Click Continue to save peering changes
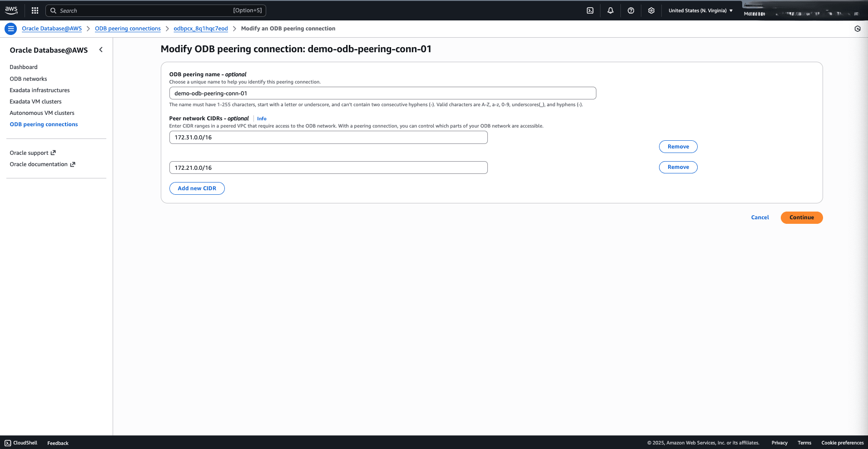 (x=801, y=217)
